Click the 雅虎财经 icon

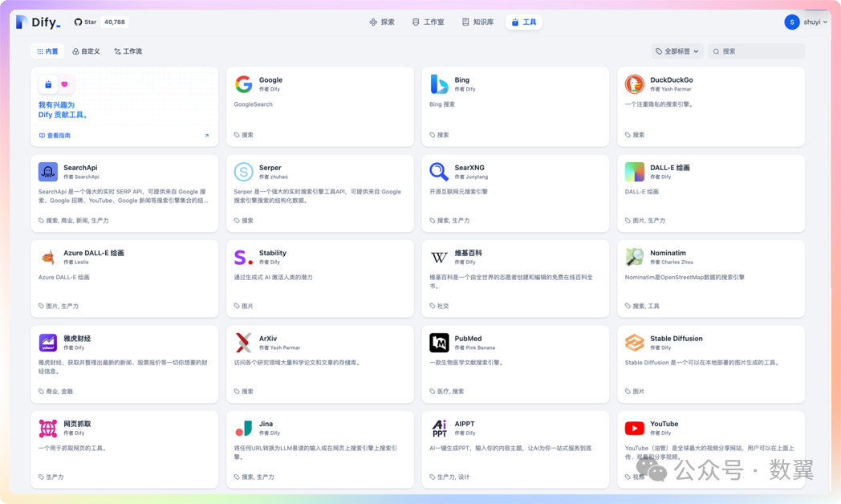point(47,343)
